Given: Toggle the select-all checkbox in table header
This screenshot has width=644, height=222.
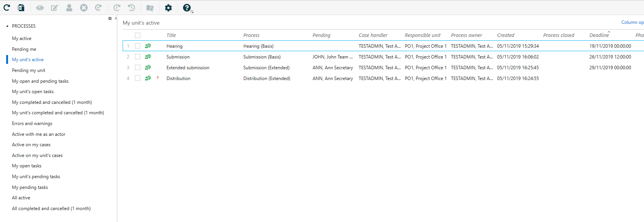Looking at the screenshot, I should point(138,35).
